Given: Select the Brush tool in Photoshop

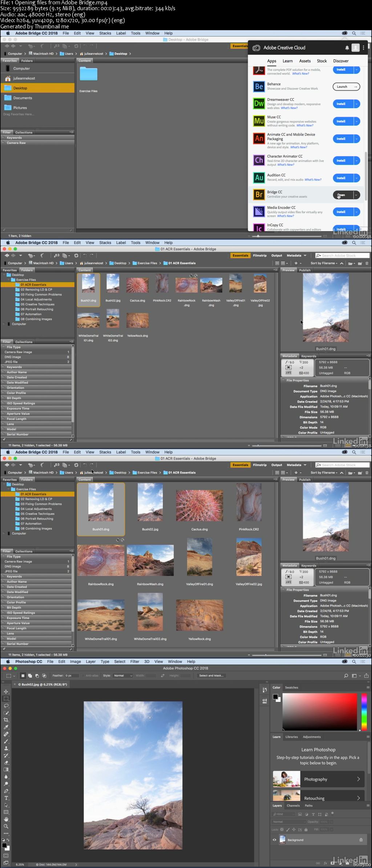Looking at the screenshot, I should pyautogui.click(x=6, y=741).
